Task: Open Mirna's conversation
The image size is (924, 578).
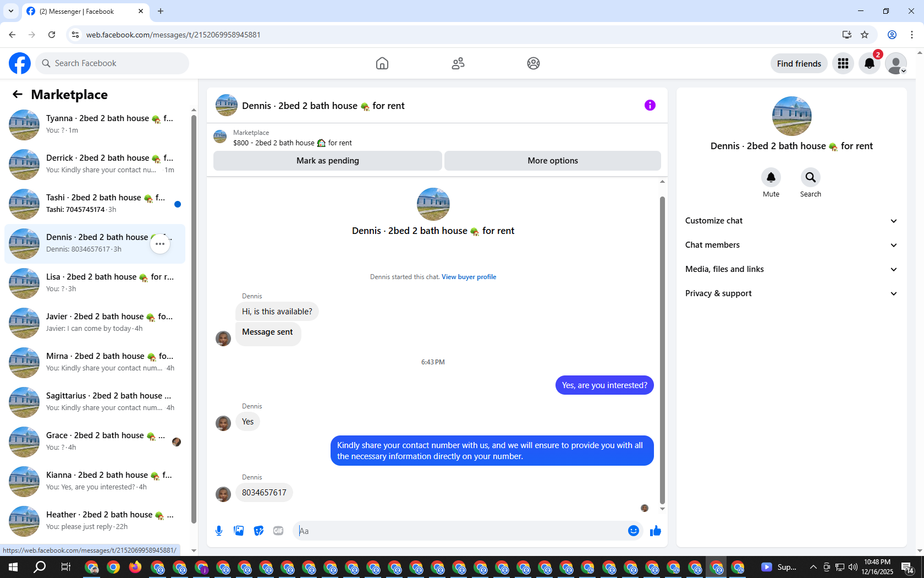Action: coord(95,363)
